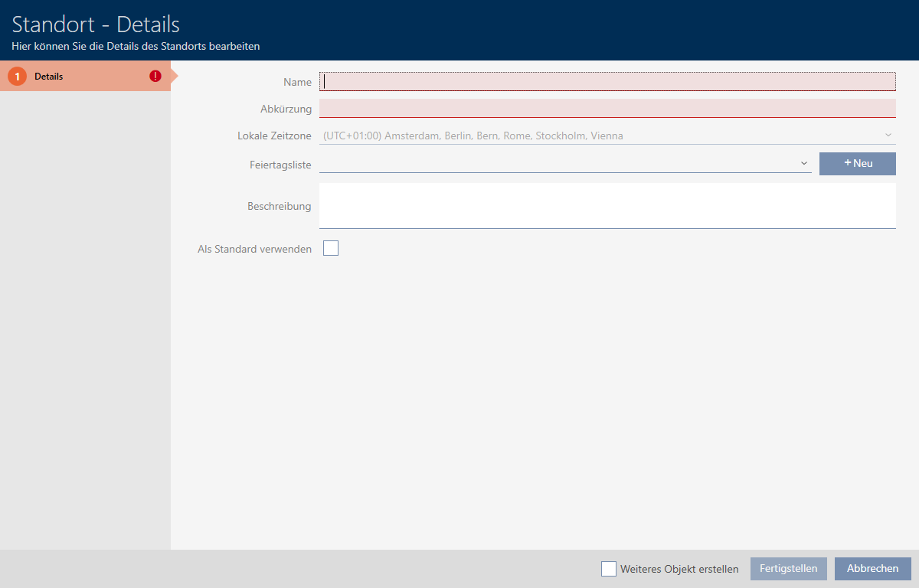Click the Standort - Details header title
Viewport: 919px width, 588px height.
(96, 24)
